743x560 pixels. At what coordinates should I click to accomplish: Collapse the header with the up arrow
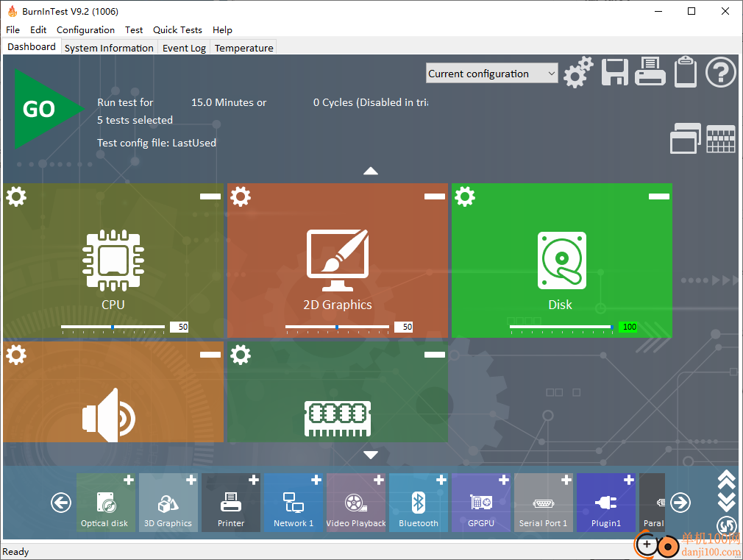pyautogui.click(x=371, y=171)
